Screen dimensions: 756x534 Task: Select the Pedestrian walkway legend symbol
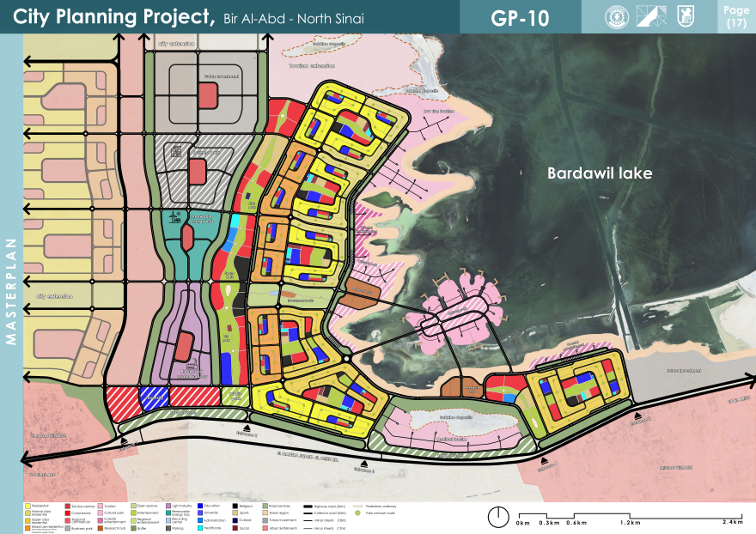[x=357, y=505]
